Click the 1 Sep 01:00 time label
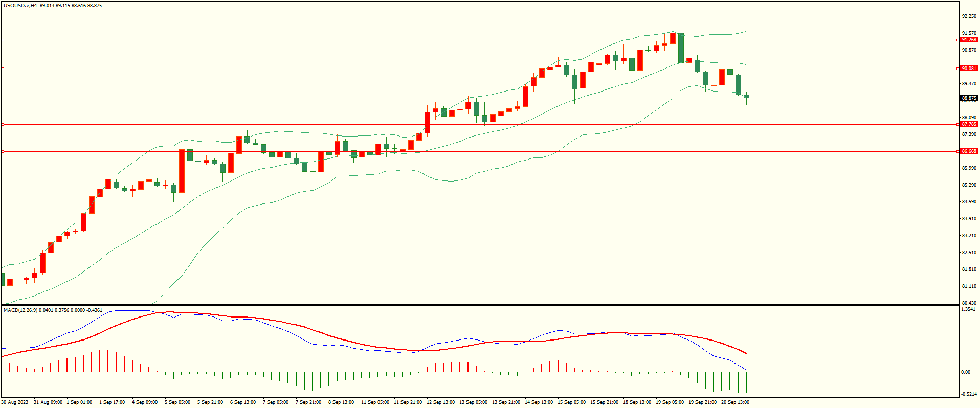Viewport: 980px width, 408px height. pyautogui.click(x=79, y=402)
